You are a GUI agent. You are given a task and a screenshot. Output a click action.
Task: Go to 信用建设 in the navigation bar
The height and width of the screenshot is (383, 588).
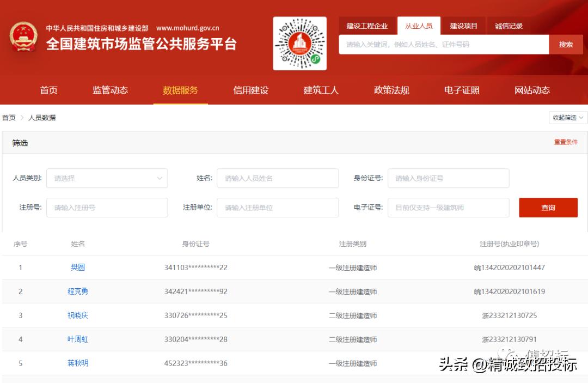click(250, 90)
